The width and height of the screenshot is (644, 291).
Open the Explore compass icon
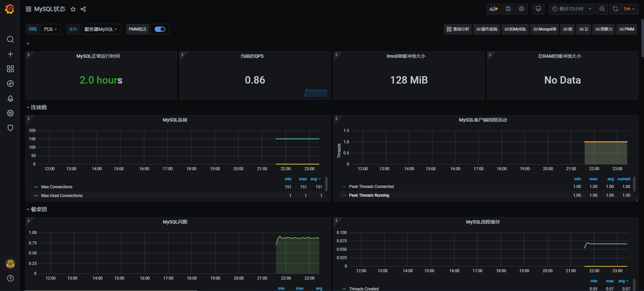10,84
